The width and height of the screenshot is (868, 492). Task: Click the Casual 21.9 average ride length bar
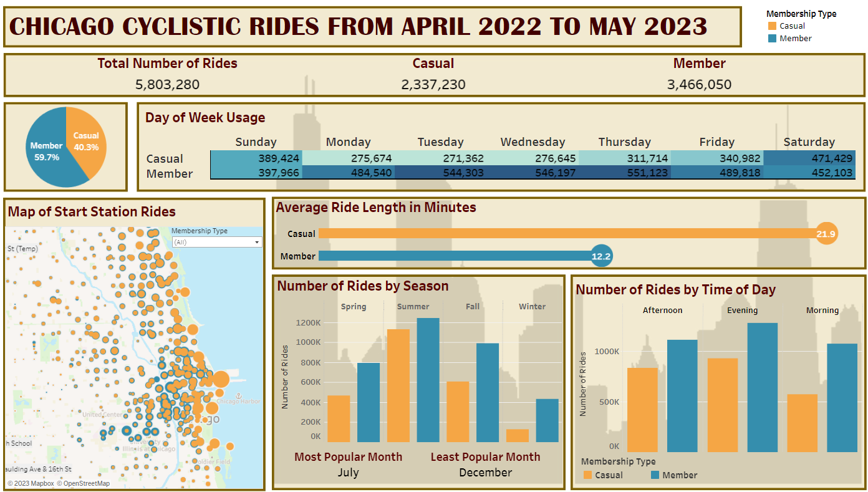(x=561, y=233)
